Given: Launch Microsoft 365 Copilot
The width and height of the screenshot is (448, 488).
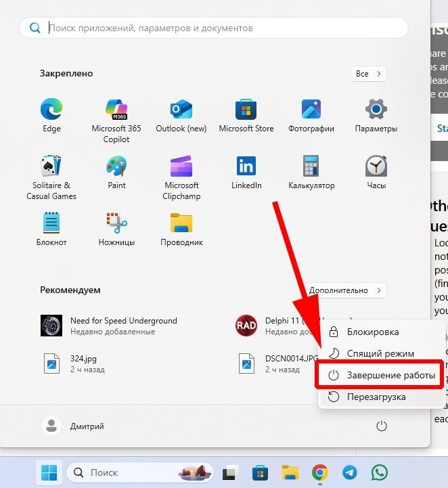Looking at the screenshot, I should point(116,120).
